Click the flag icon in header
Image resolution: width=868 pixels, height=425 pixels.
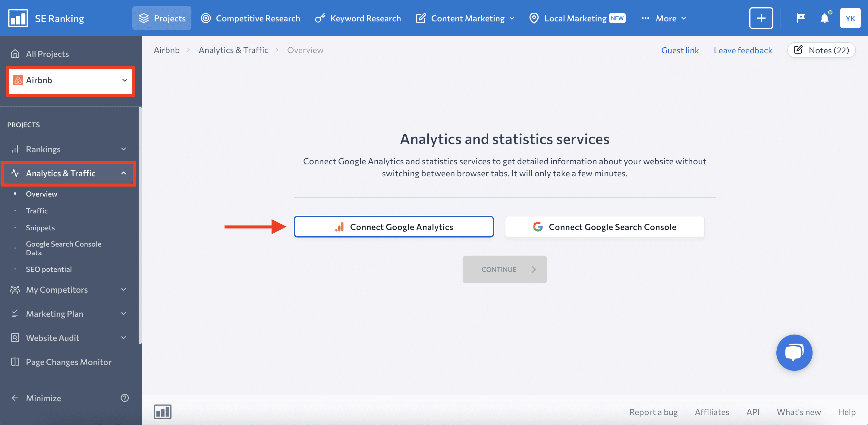[800, 18]
